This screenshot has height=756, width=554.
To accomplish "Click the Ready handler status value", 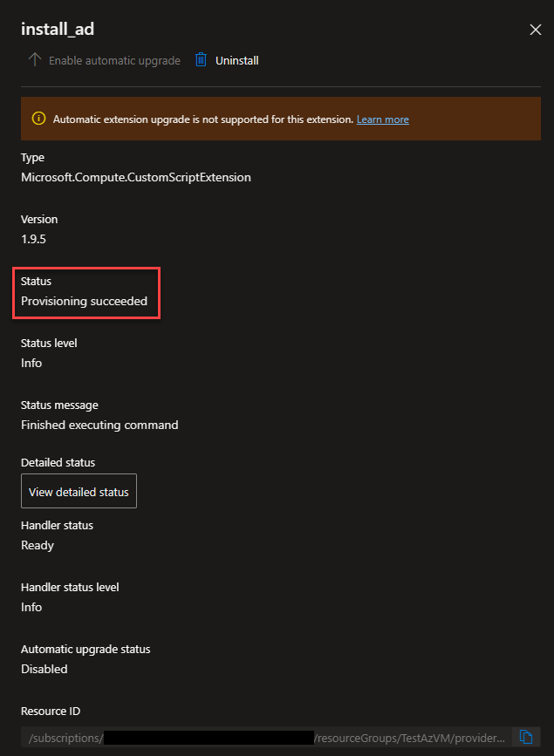I will [38, 545].
